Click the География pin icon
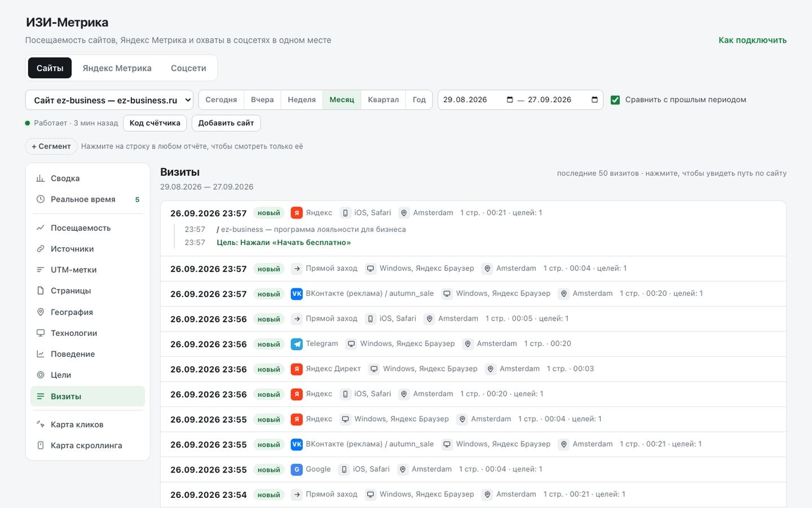Image resolution: width=812 pixels, height=508 pixels. 41,312
